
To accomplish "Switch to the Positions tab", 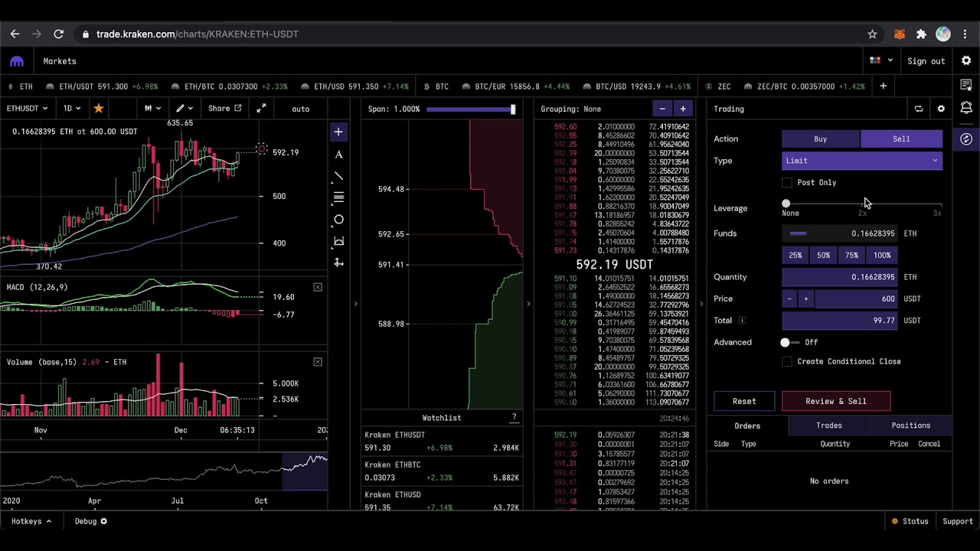I will 911,425.
